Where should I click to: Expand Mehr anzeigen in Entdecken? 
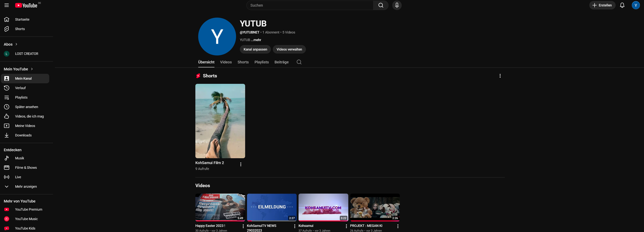click(25, 187)
